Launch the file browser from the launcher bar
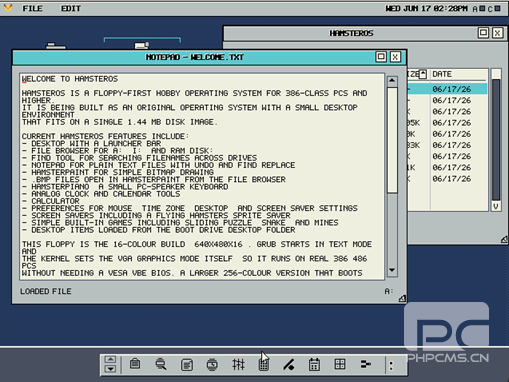Screen dimensions: 509x382 (135, 364)
